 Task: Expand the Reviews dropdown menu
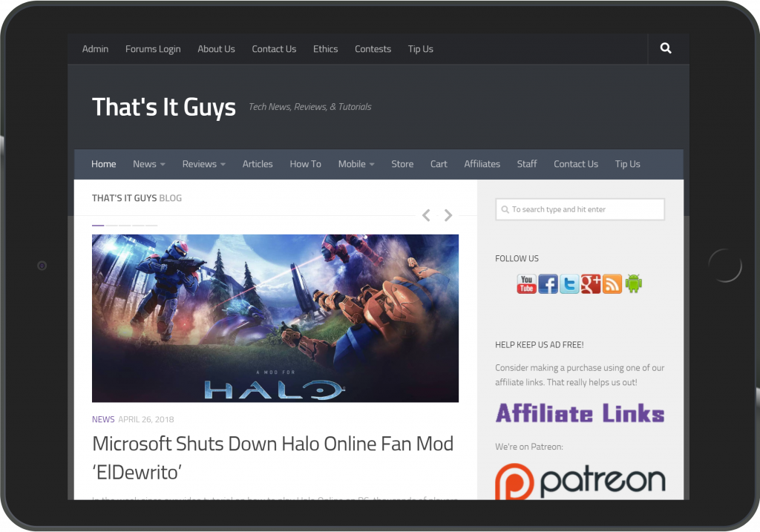tap(203, 164)
